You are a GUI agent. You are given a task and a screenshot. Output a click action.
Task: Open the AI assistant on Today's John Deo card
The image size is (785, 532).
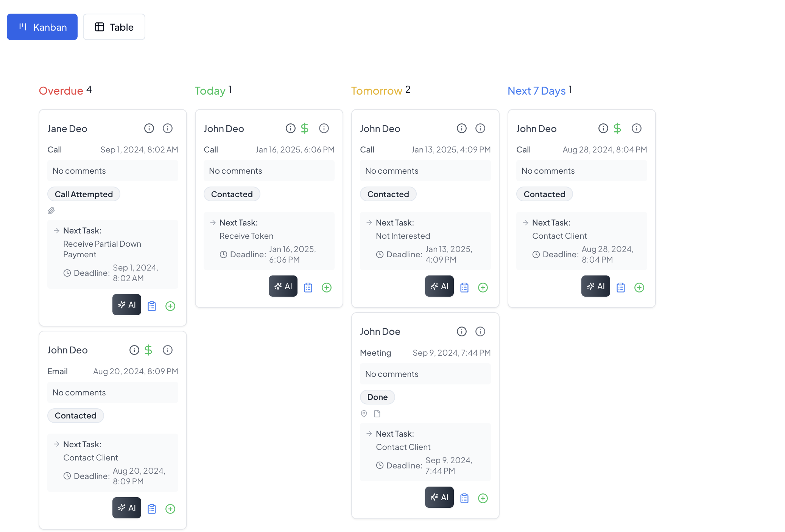click(x=283, y=286)
